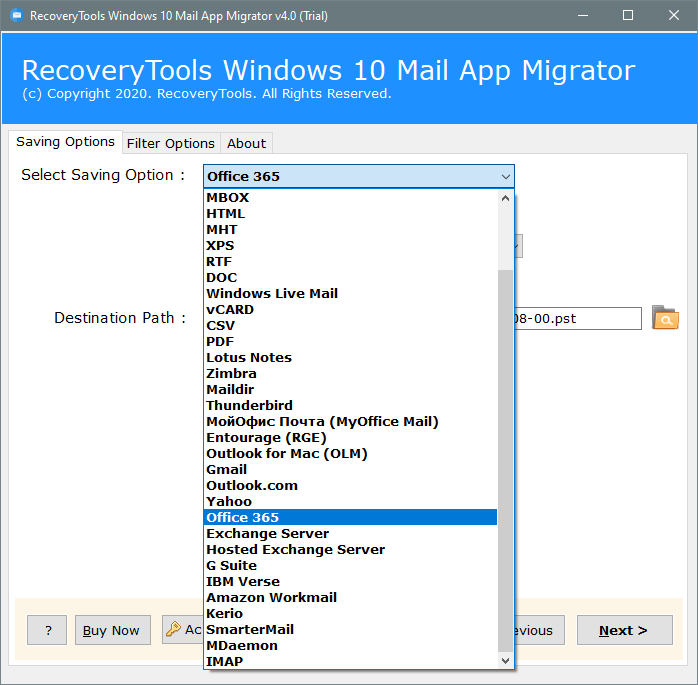Select G Suite from the list
The width and height of the screenshot is (698, 685).
tap(350, 565)
